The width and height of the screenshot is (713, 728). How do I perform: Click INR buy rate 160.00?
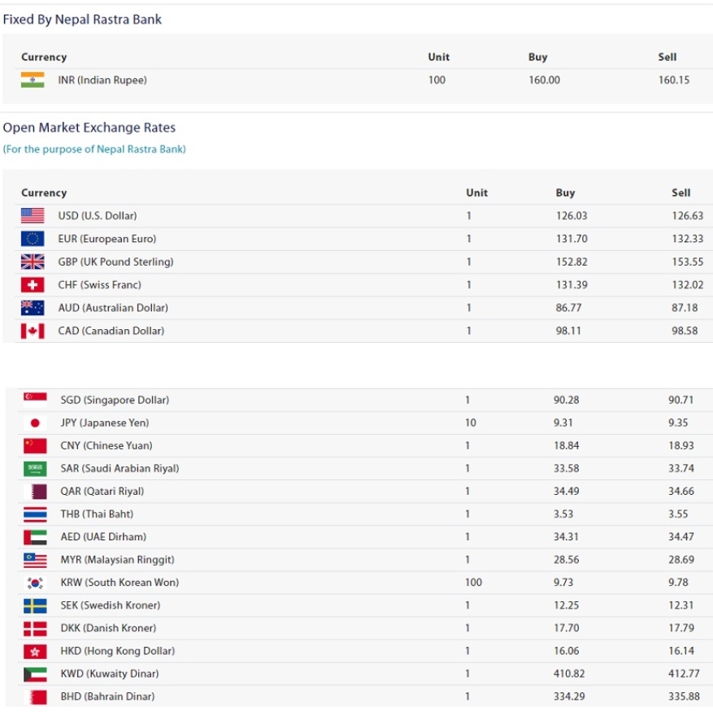[x=545, y=80]
